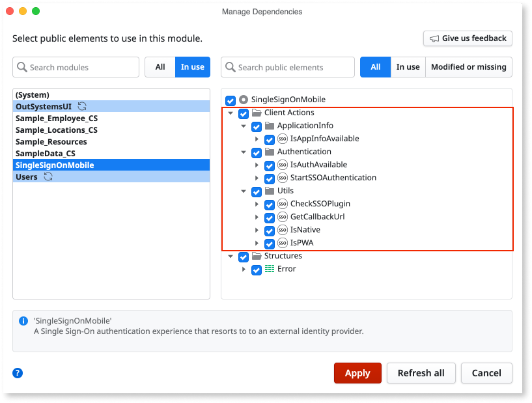Image resolution: width=532 pixels, height=403 pixels.
Task: Collapse the Utils folder
Action: (243, 191)
